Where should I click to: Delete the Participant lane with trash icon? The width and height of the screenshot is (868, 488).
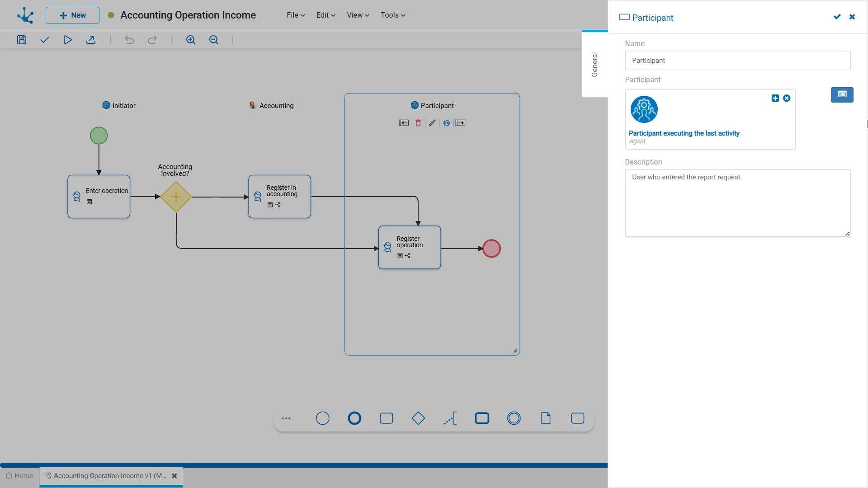(x=418, y=123)
